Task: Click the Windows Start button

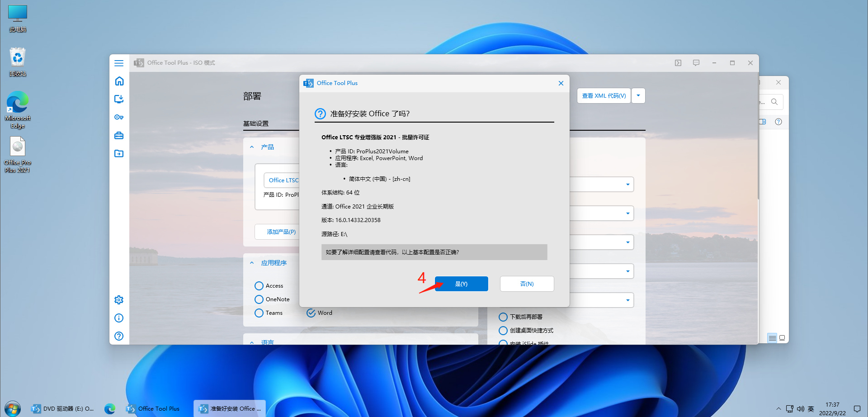Action: click(12, 408)
